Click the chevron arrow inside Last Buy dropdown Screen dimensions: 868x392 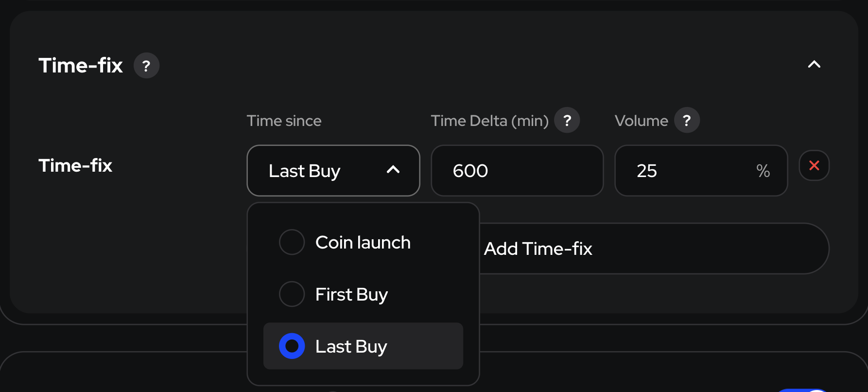[x=393, y=170]
